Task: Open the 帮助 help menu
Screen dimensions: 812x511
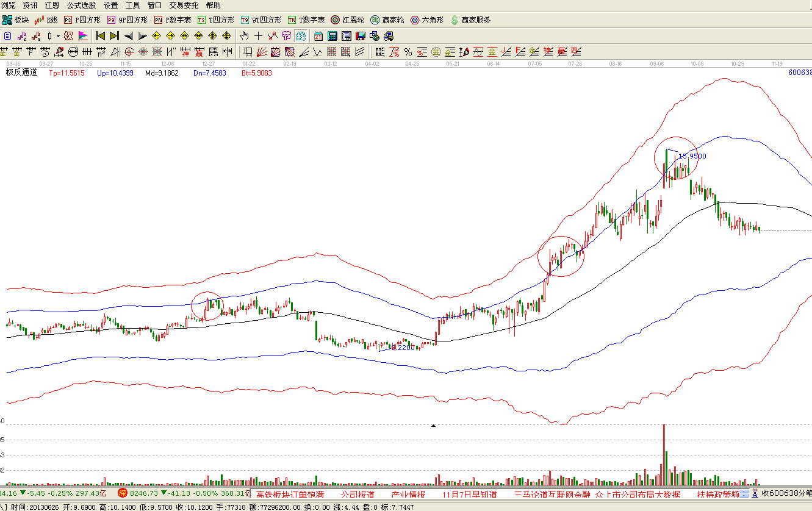Action: (x=214, y=5)
